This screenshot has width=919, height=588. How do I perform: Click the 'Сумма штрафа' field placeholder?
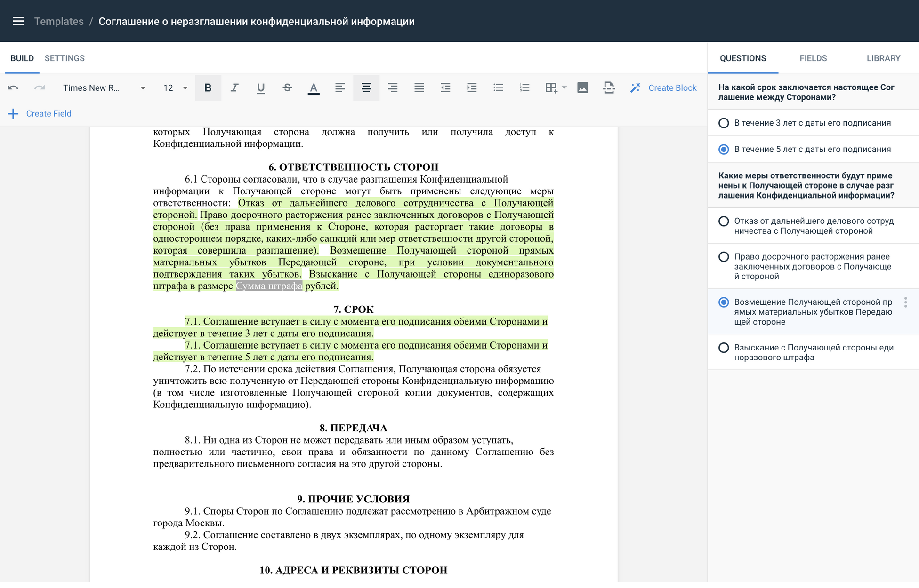pos(269,286)
